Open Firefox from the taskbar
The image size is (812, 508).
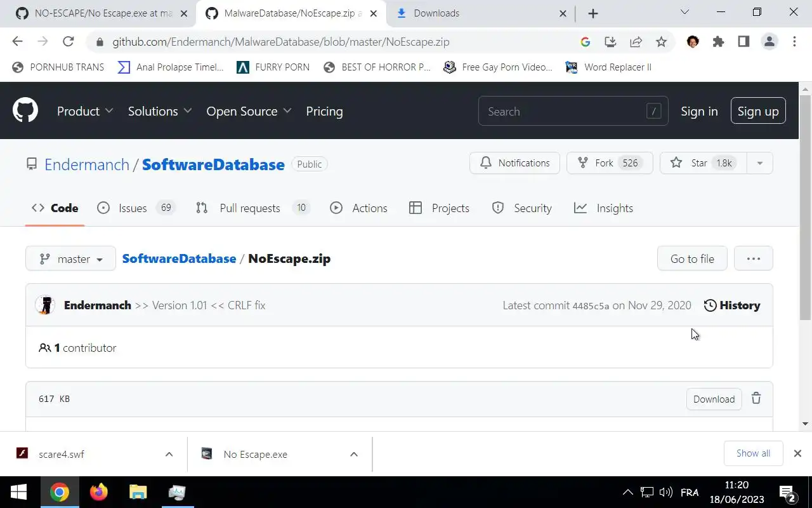point(99,492)
